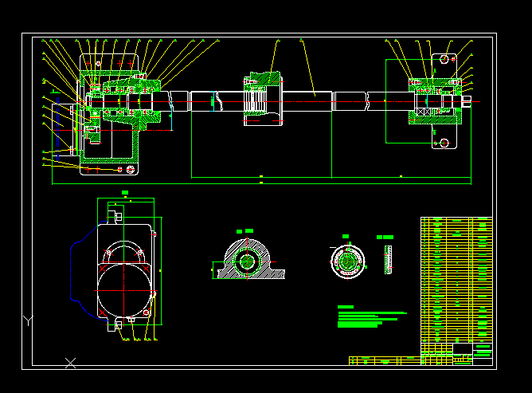Screen dimensions: 532x393
Task: Select the longest green overall dimension line
Action: (261, 184)
